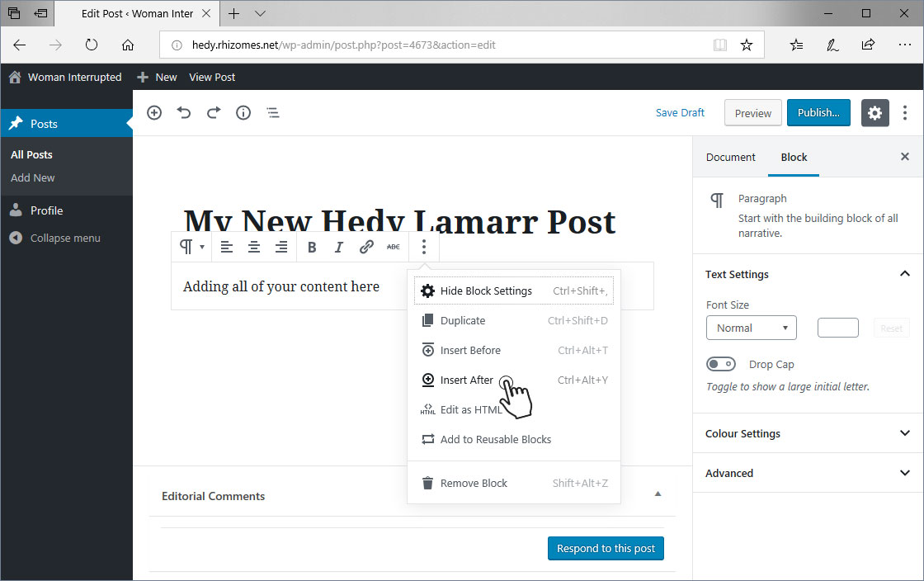Select Remove Block
The height and width of the screenshot is (581, 924).
tap(514, 483)
